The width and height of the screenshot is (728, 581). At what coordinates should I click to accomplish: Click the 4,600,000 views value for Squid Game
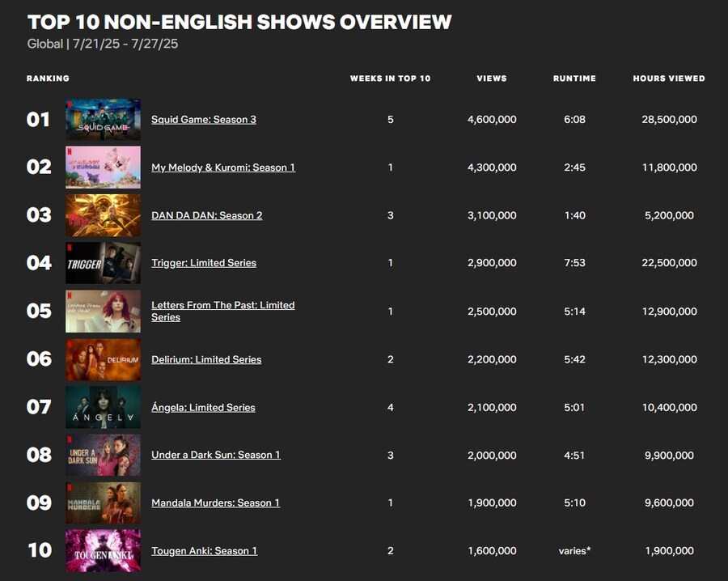pos(492,120)
